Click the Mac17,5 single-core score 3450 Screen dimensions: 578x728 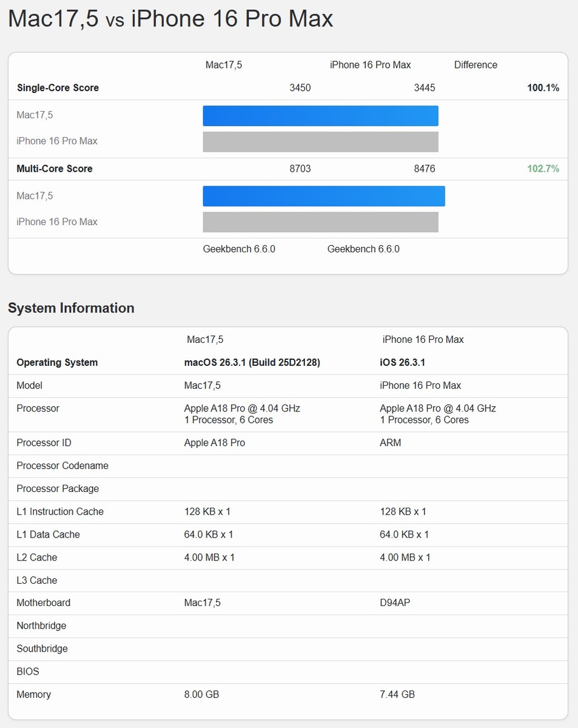pyautogui.click(x=301, y=87)
